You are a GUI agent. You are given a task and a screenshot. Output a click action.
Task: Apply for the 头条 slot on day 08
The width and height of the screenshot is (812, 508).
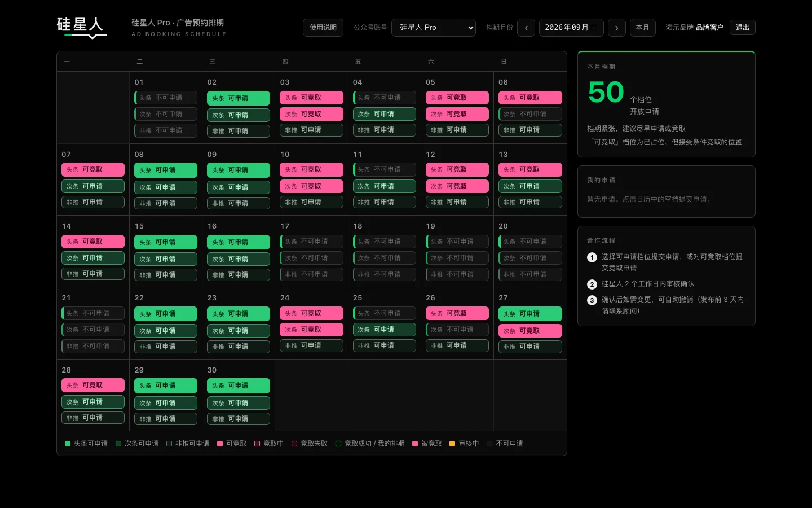click(166, 170)
